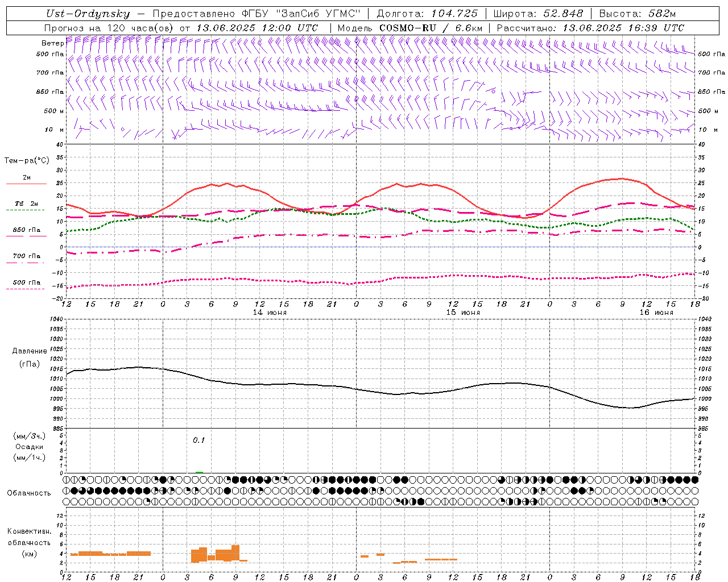Click the 'Высота: 582м' field
Viewport: 728px width, 582px height.
click(x=638, y=14)
